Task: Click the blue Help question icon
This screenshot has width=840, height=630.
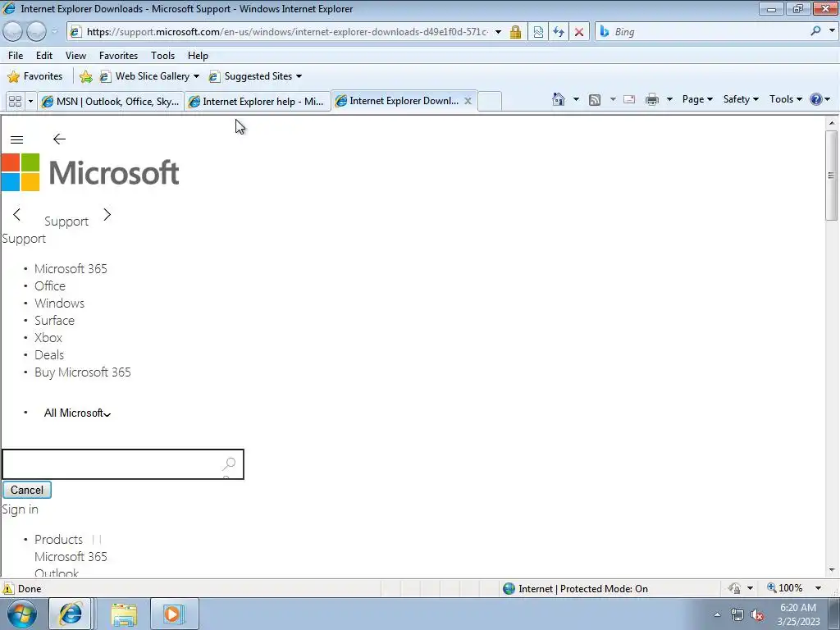Action: (816, 99)
